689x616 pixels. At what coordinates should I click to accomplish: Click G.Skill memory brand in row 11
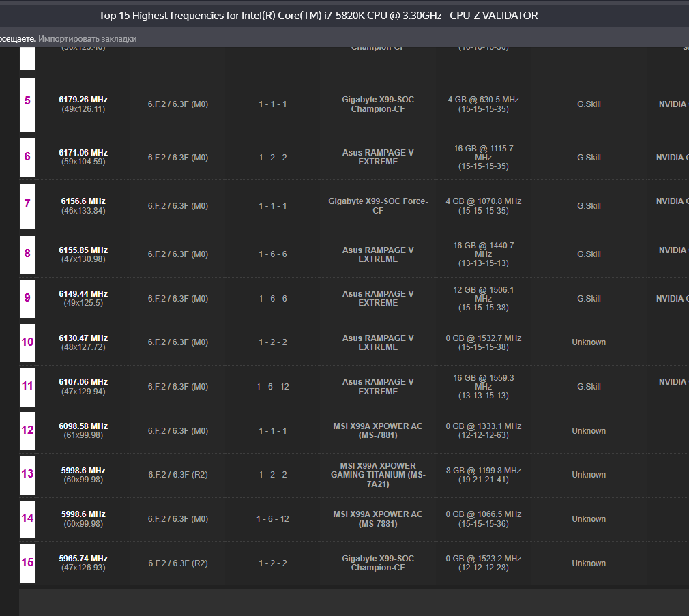pyautogui.click(x=589, y=387)
